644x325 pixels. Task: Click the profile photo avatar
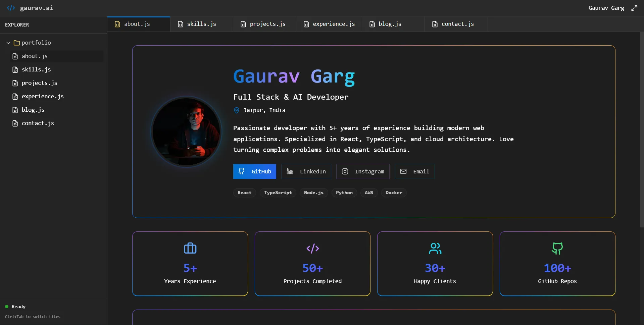pyautogui.click(x=187, y=131)
